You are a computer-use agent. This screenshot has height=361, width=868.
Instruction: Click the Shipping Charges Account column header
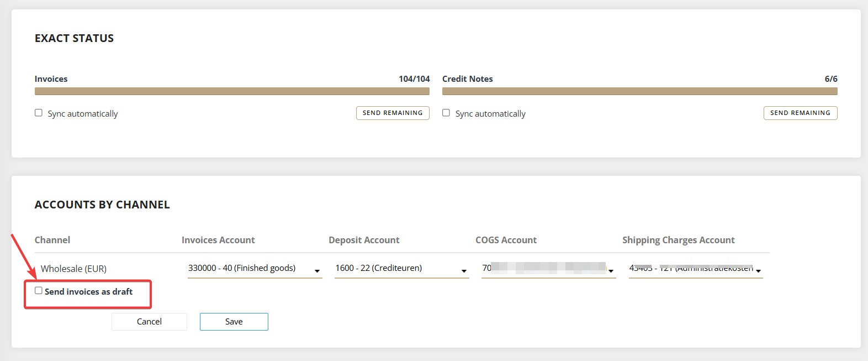pos(678,240)
